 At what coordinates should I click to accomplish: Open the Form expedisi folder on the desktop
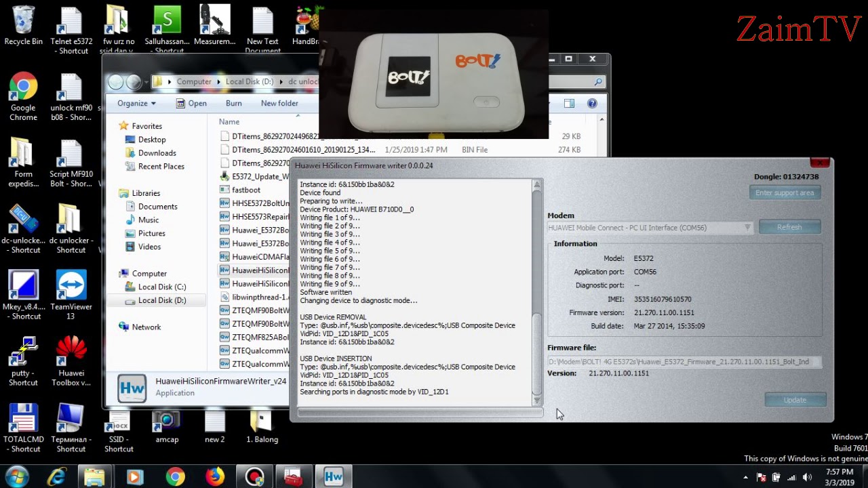(x=23, y=163)
